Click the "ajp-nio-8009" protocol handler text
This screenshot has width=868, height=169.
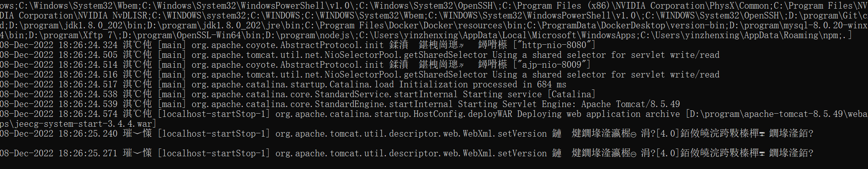pyautogui.click(x=552, y=64)
